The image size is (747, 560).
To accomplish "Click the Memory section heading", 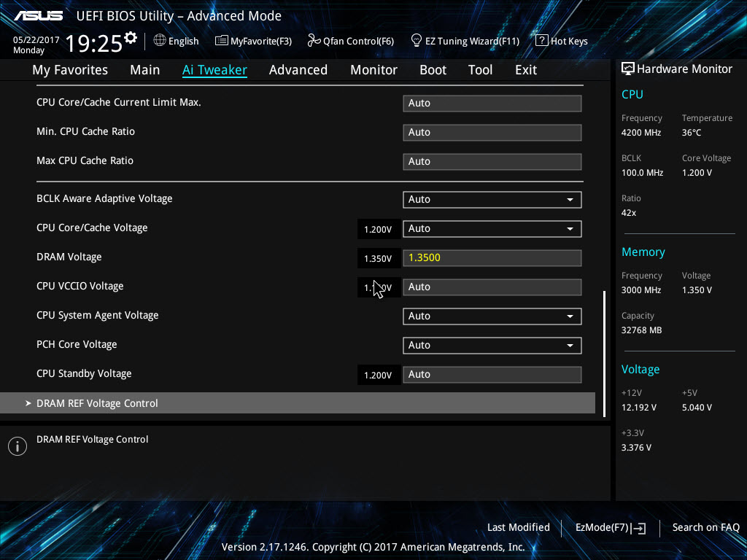I will click(x=643, y=252).
